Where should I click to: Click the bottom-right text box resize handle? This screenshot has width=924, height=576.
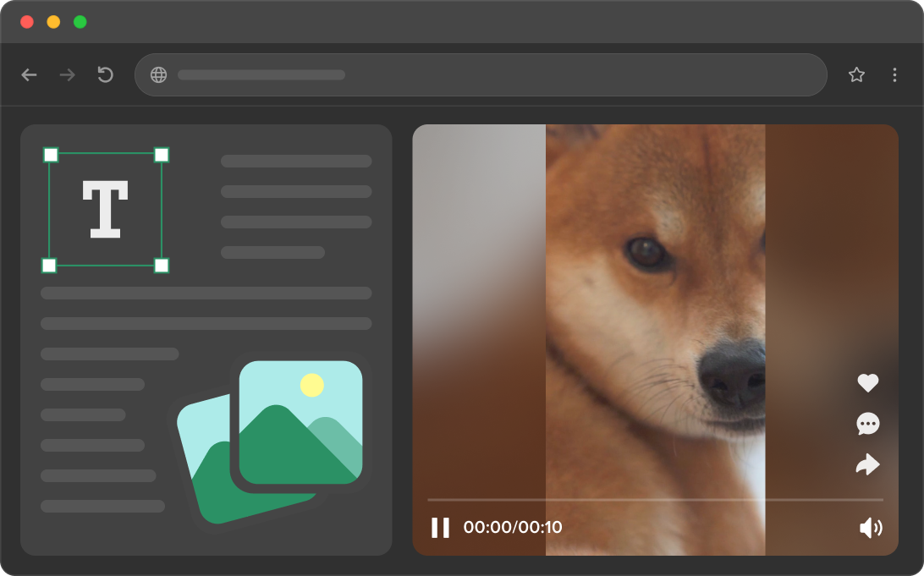[x=162, y=266]
